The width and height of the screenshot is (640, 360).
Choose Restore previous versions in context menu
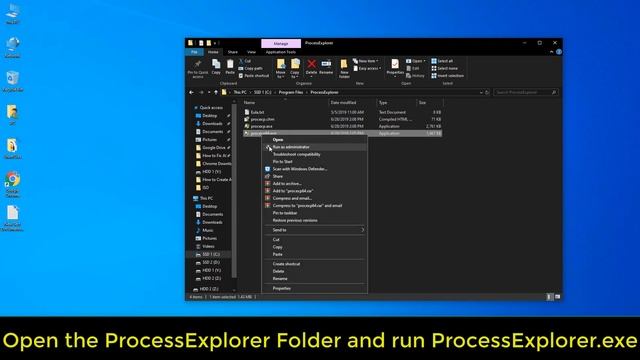coord(315,220)
